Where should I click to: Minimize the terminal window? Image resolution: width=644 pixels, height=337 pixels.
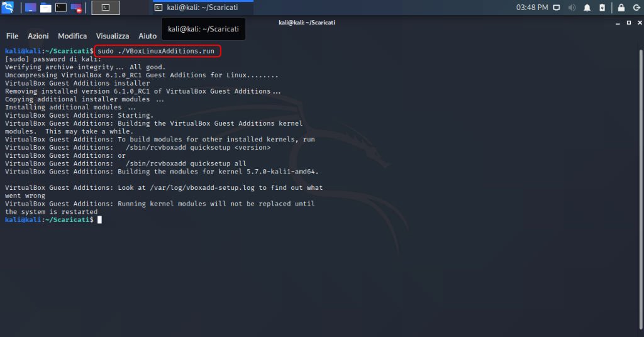coord(618,23)
